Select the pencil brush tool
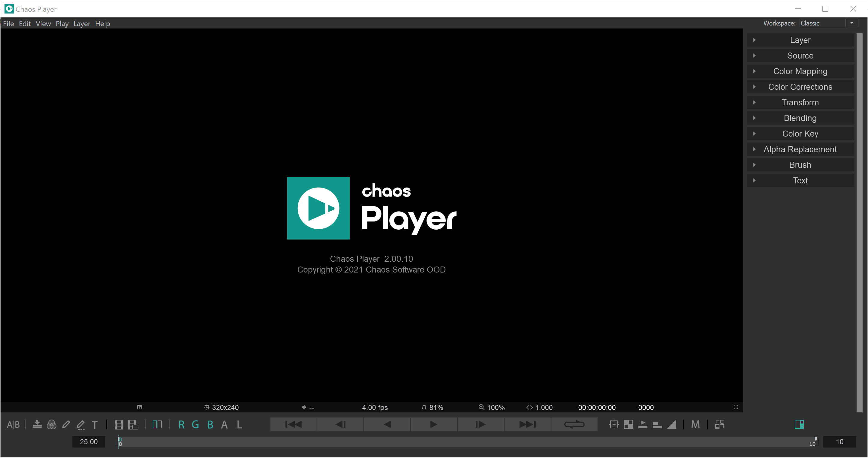 66,425
